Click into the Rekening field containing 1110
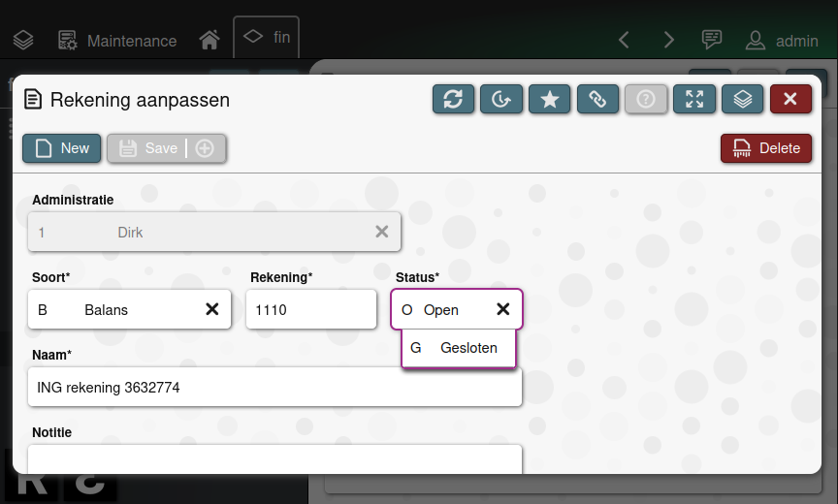The width and height of the screenshot is (838, 504). click(x=310, y=309)
